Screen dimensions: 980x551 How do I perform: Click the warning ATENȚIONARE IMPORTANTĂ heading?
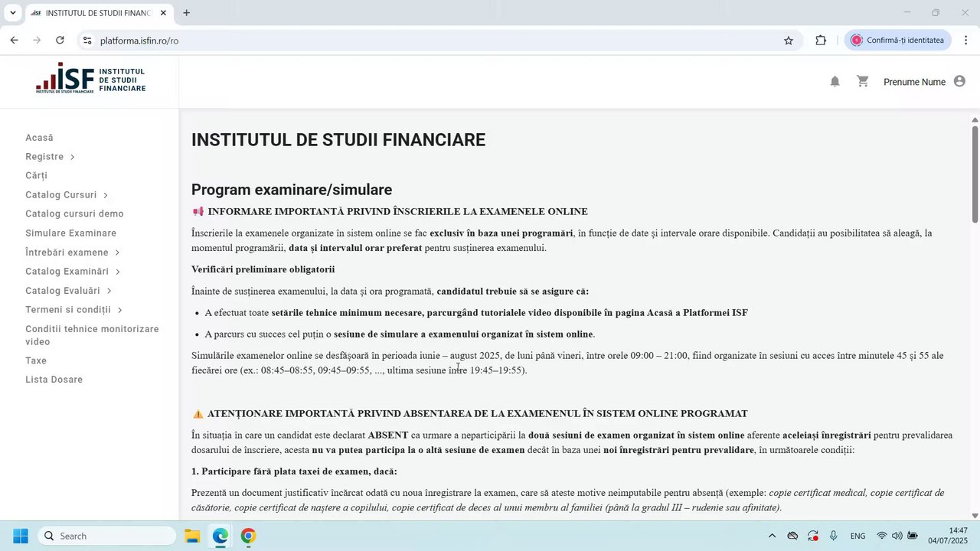tap(469, 414)
